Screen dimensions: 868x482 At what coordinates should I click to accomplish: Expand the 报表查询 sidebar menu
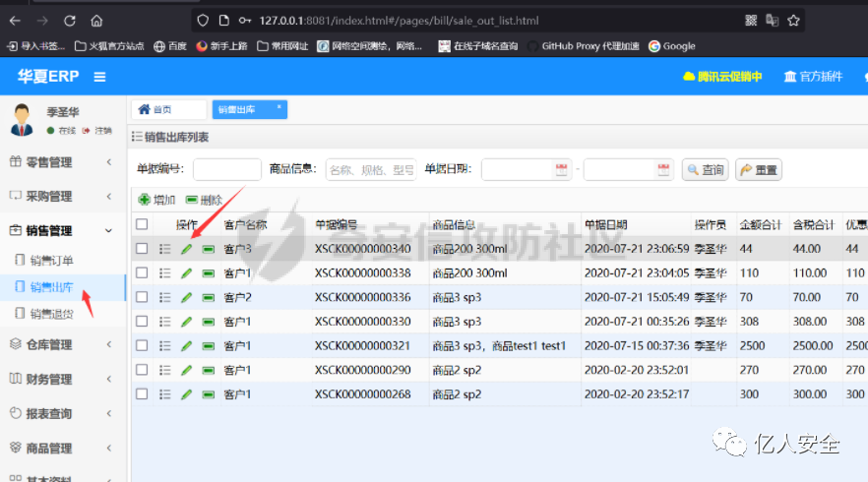(62, 413)
